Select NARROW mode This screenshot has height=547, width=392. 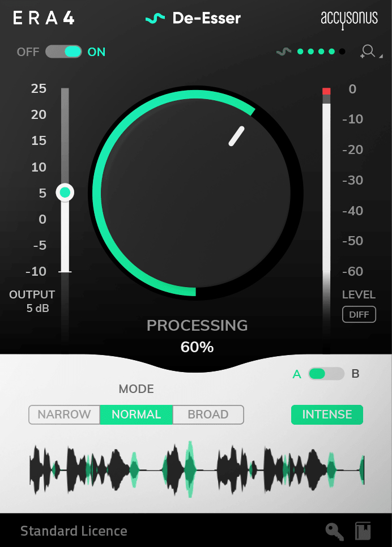click(x=64, y=414)
